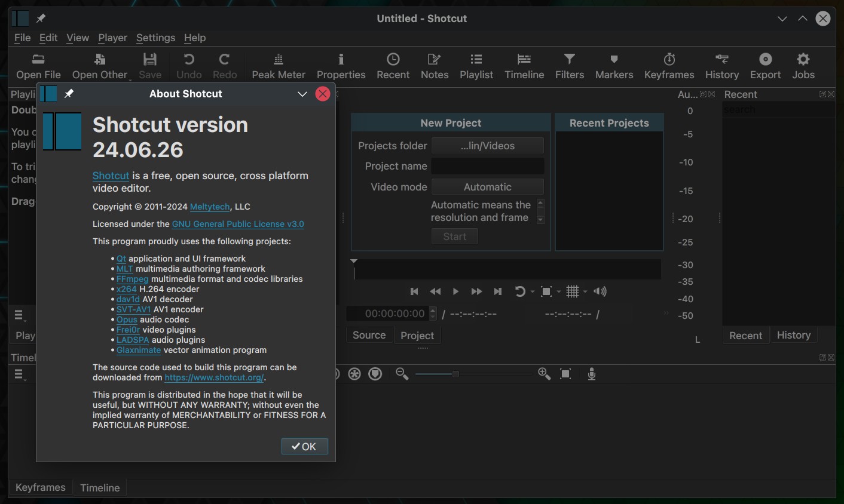Toggle player looping icon

click(x=520, y=291)
